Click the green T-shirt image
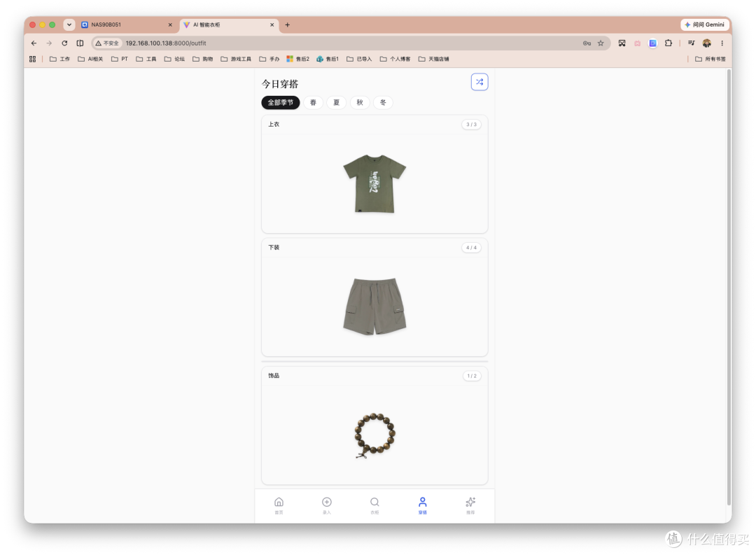The image size is (756, 555). (x=374, y=183)
